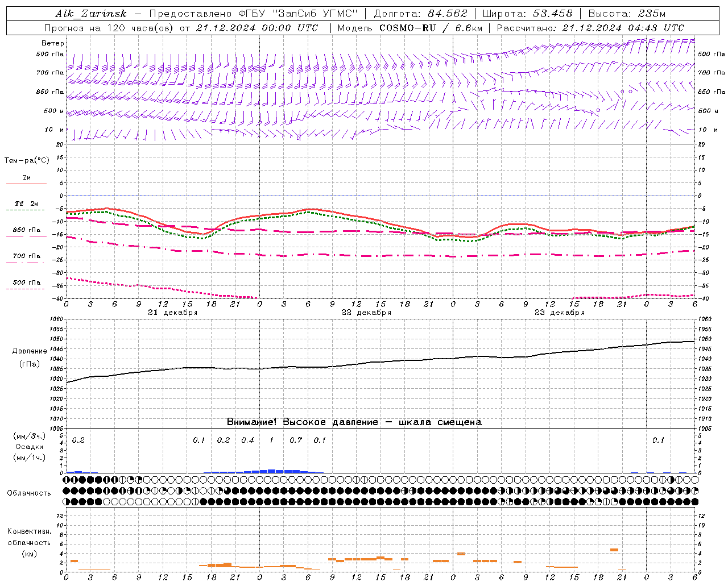This screenshot has height=582, width=728.
Task: Click the 1060 value on the left pressure axis
Action: 57,319
